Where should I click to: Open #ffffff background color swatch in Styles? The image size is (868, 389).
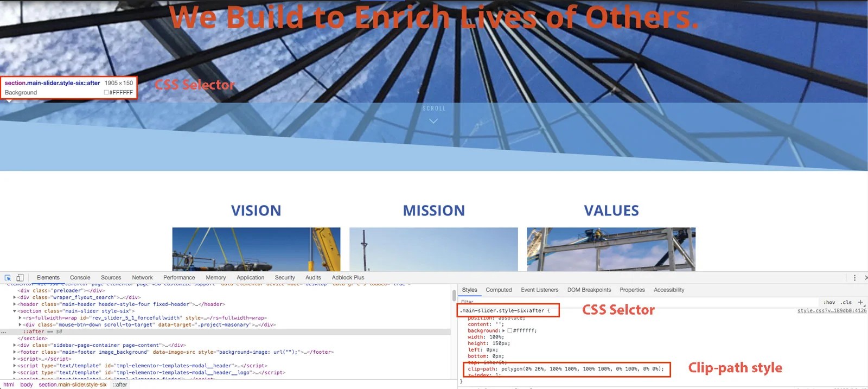(510, 330)
